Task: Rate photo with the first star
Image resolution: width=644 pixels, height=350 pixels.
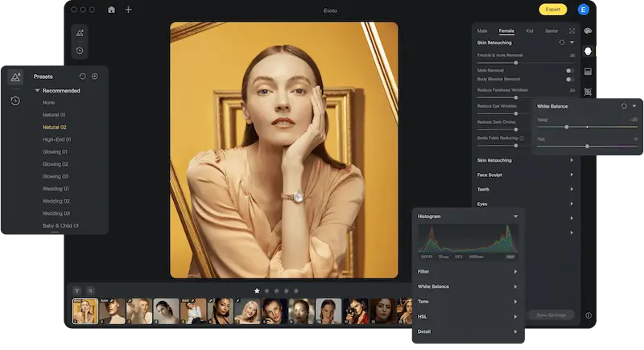Action: point(257,290)
